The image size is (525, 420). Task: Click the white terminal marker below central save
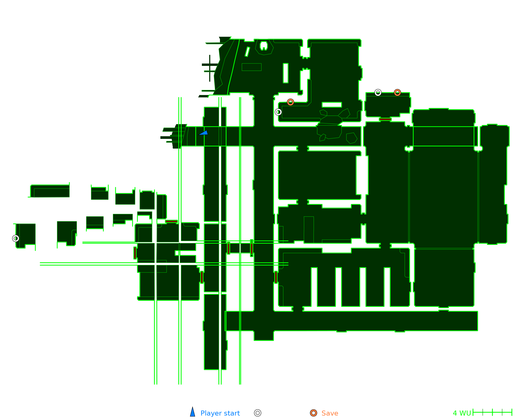[278, 112]
